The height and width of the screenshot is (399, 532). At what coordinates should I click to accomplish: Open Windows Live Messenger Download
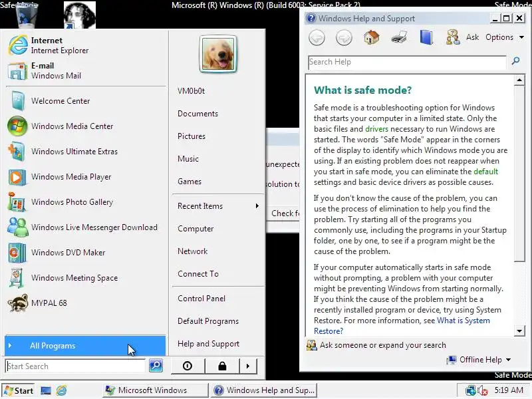85,227
